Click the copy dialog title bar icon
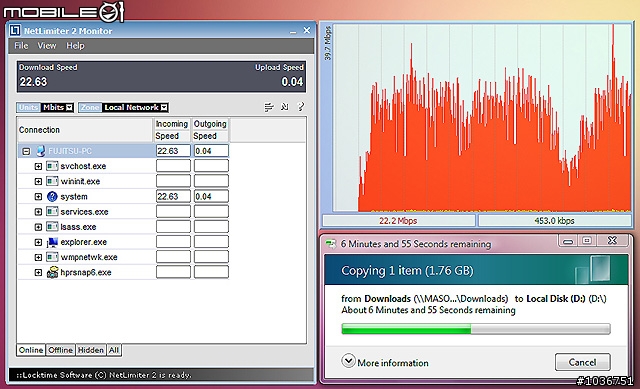640x389 pixels. [x=330, y=244]
